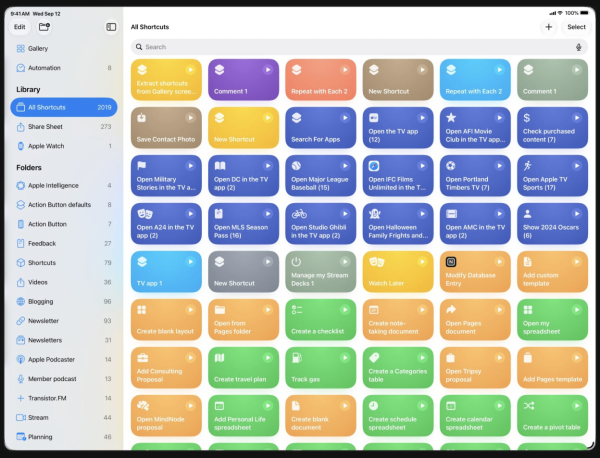Click the flag icon on Open Military Stories
Viewport: 600px width, 458px height.
click(x=142, y=166)
